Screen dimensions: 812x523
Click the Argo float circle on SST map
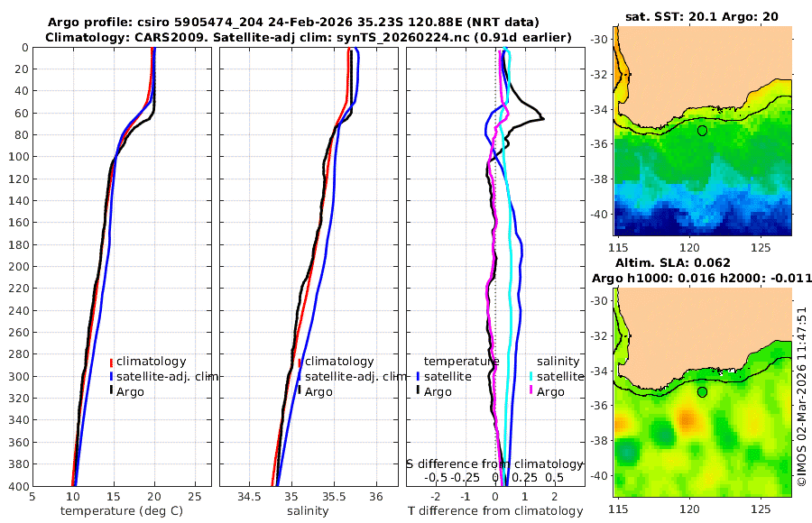pos(702,131)
